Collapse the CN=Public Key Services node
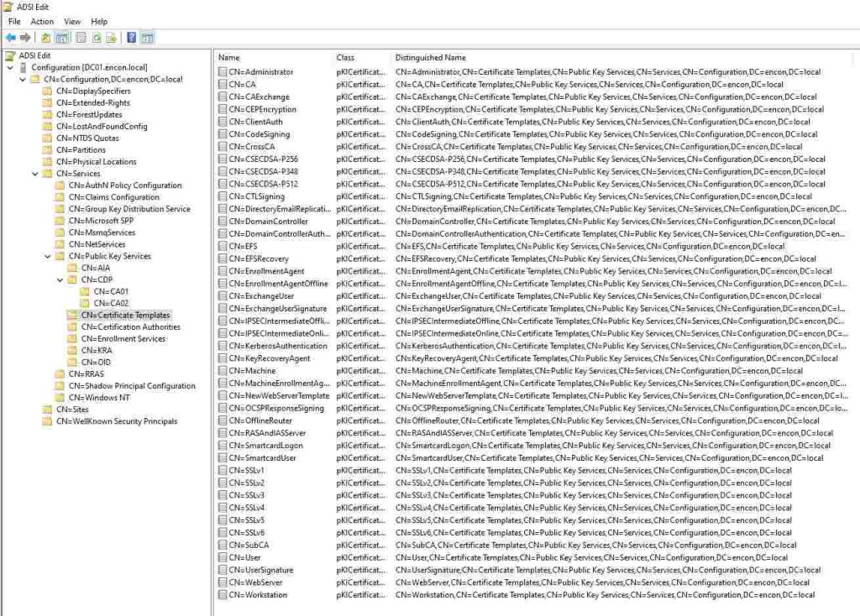 pyautogui.click(x=48, y=256)
